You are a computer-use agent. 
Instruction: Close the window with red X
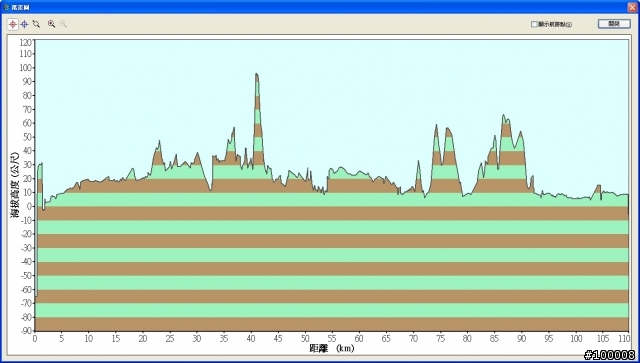coord(632,7)
